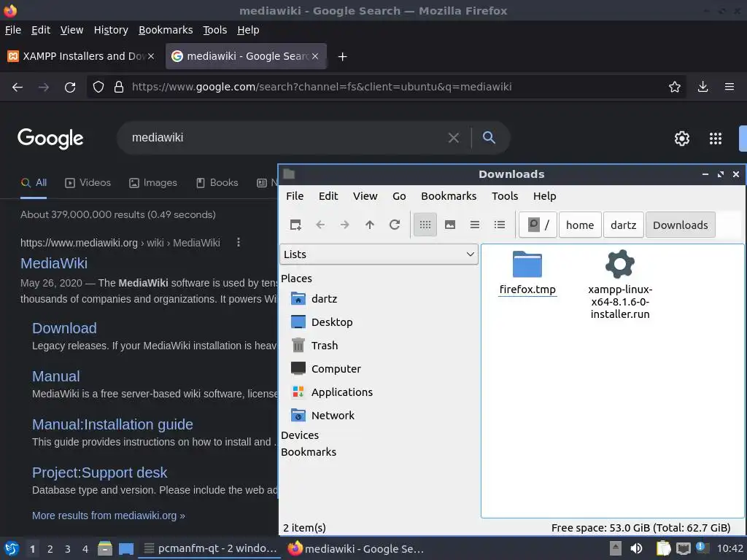Open Manual:Installation guide link
The height and width of the screenshot is (560, 747).
[112, 424]
